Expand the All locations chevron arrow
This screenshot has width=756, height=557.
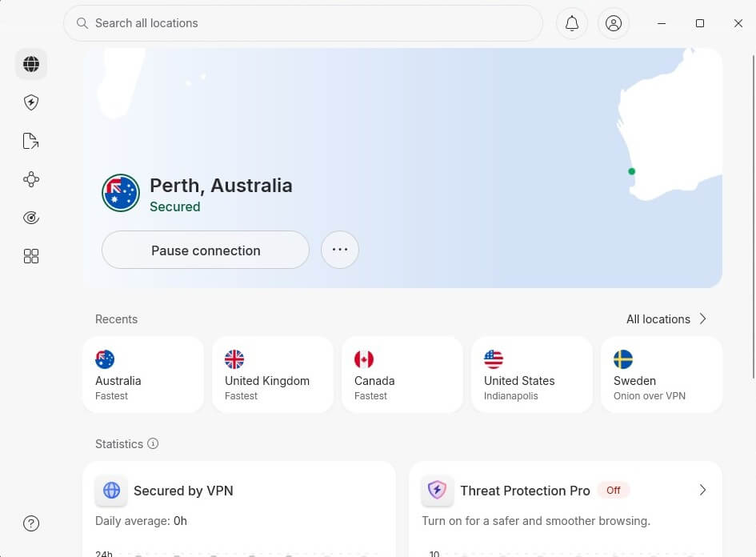tap(703, 319)
